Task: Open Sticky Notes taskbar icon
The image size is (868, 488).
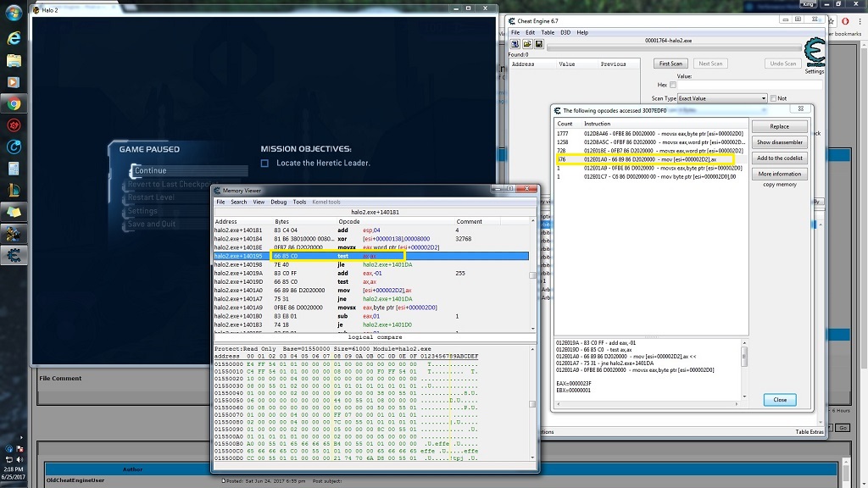Action: [x=14, y=212]
